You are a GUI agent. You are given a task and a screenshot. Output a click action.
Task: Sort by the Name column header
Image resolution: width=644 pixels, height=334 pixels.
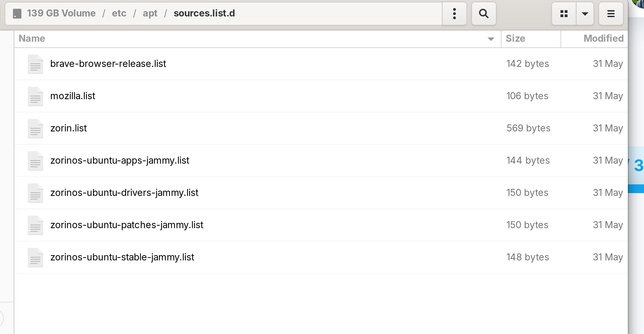coord(32,39)
